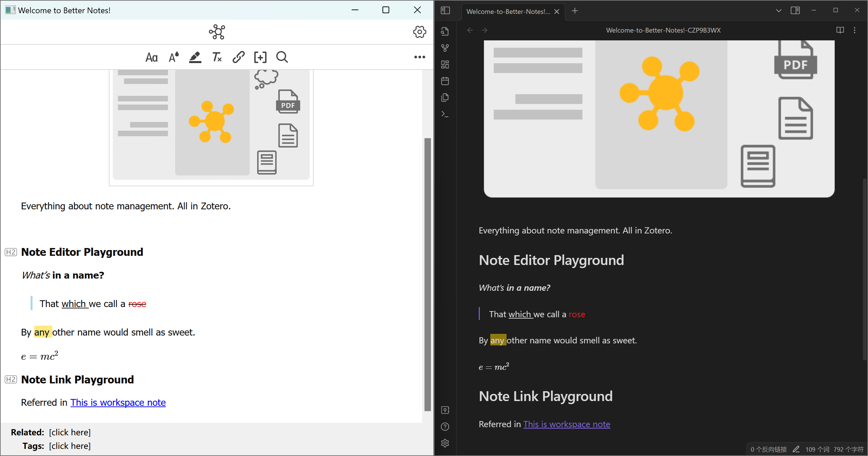Click H2 marker beside Note Editor Playground

[x=11, y=252]
